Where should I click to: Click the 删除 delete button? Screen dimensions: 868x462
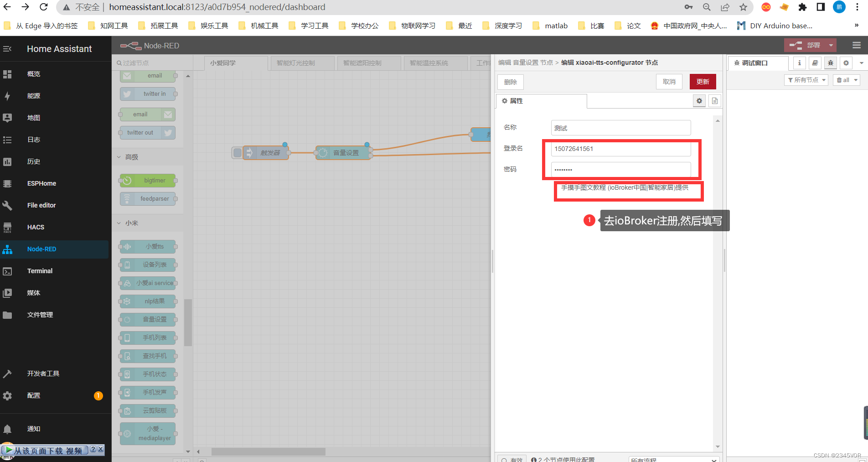511,82
